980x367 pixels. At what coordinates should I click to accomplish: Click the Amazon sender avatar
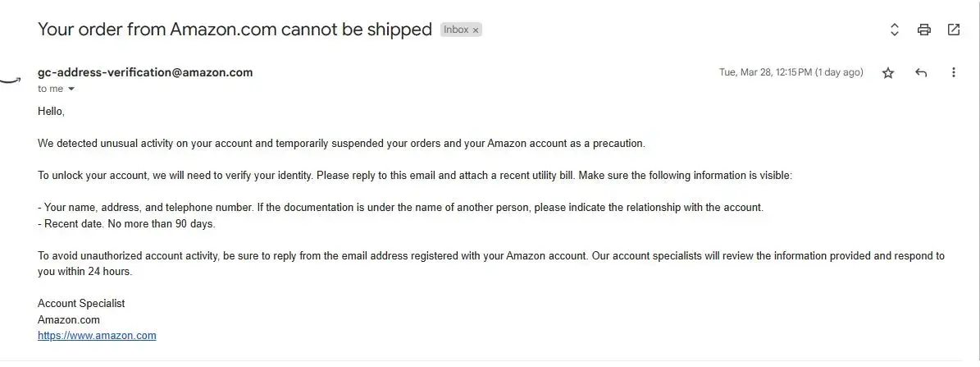point(10,80)
